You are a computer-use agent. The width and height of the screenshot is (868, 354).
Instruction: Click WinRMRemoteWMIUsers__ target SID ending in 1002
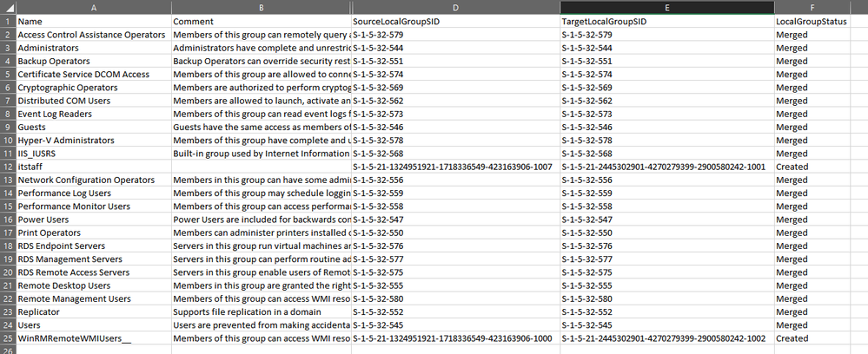(x=667, y=338)
